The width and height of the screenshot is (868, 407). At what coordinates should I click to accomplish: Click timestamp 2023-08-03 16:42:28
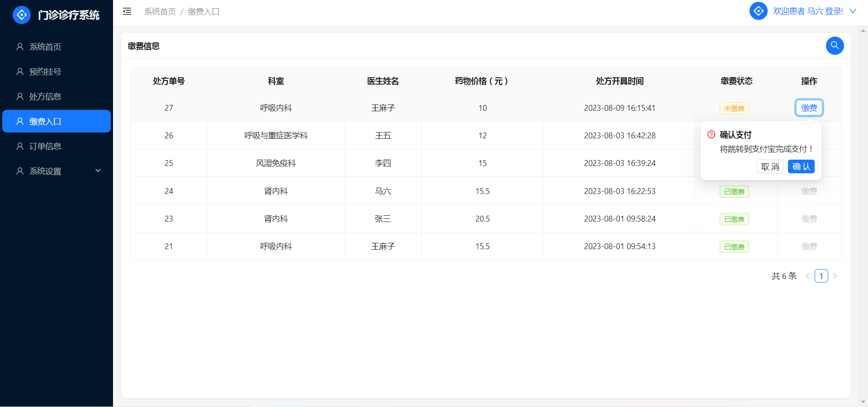pos(619,135)
